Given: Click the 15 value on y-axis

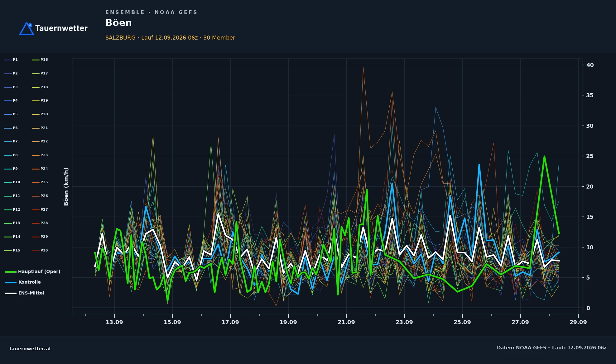Looking at the screenshot, I should point(590,217).
